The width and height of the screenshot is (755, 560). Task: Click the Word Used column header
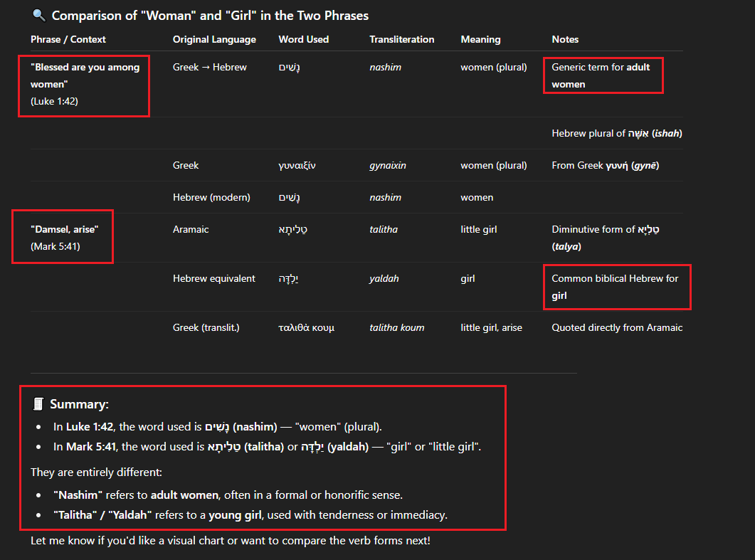303,39
